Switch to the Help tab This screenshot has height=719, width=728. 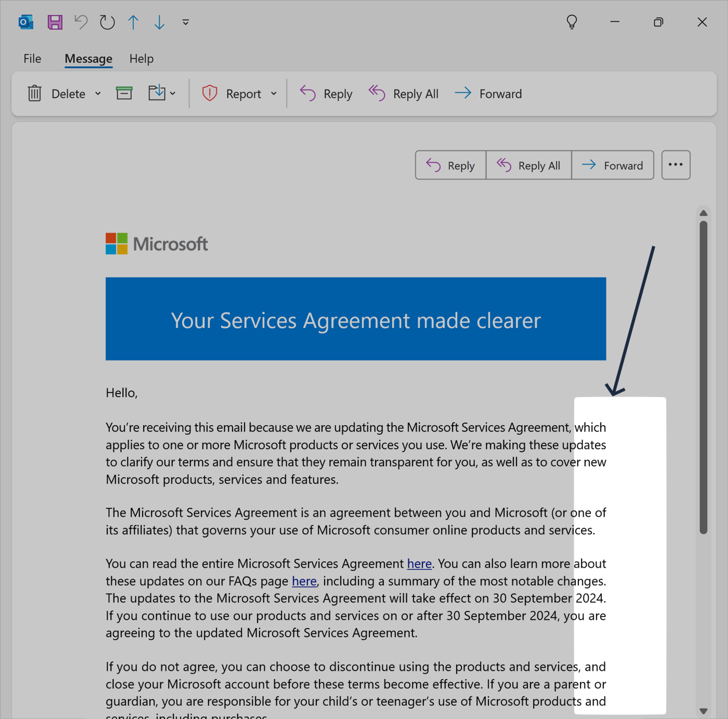tap(141, 59)
